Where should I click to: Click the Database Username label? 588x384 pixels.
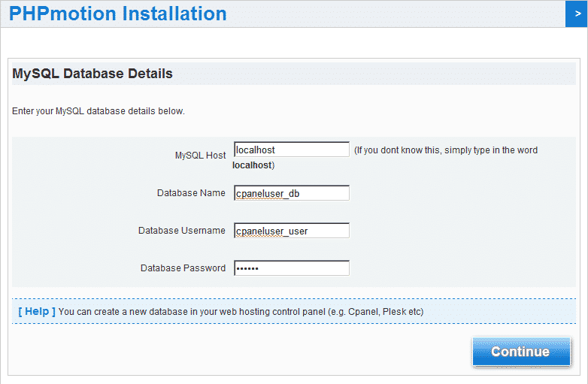pyautogui.click(x=181, y=231)
